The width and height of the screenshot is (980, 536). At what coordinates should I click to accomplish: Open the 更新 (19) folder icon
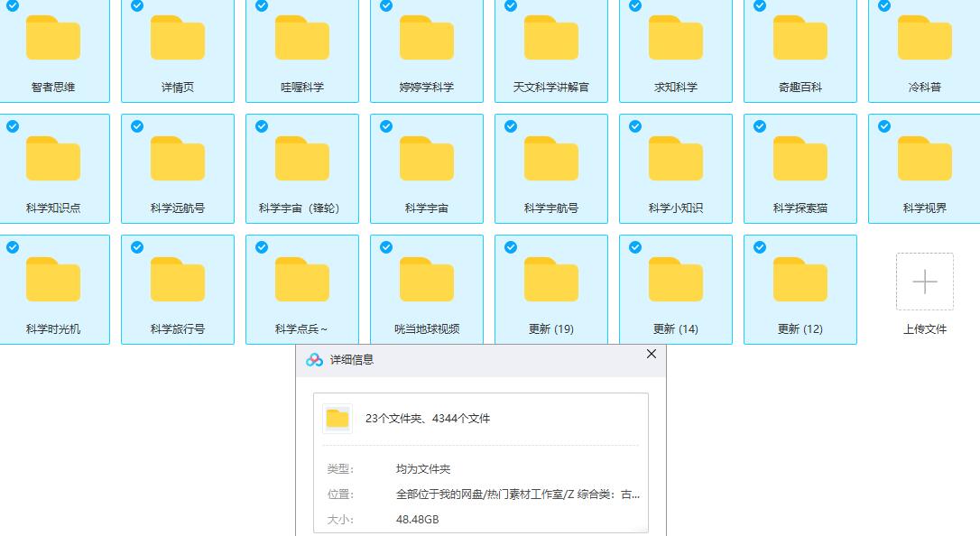(550, 279)
